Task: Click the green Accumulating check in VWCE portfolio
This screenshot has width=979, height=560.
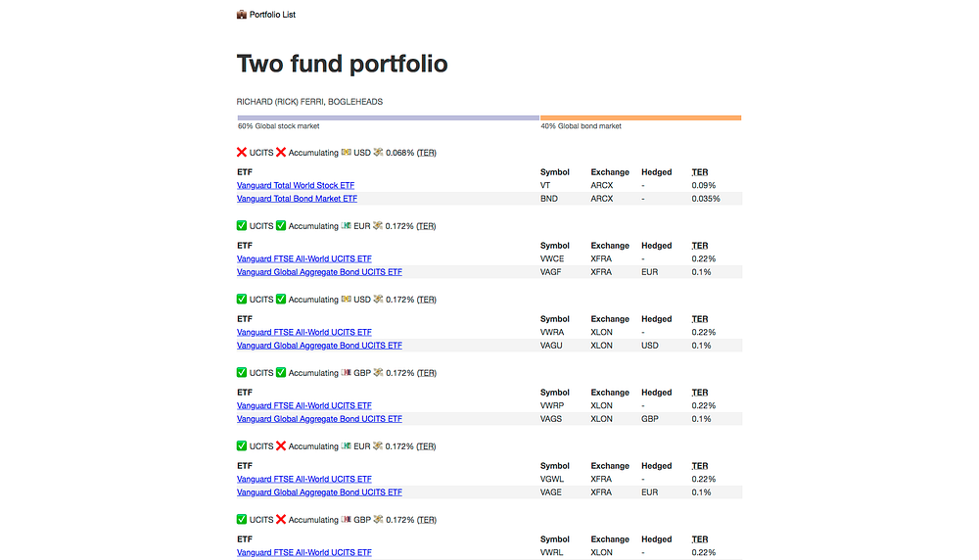Action: click(281, 226)
